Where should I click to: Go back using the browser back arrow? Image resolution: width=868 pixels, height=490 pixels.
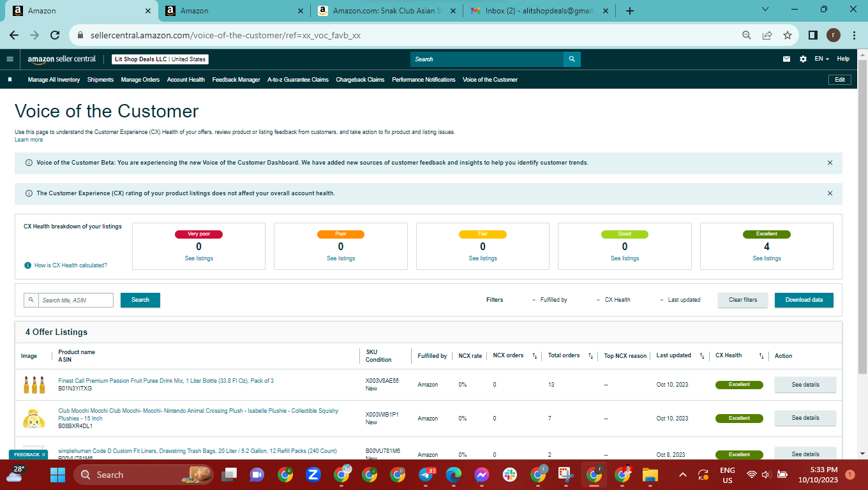(x=14, y=35)
